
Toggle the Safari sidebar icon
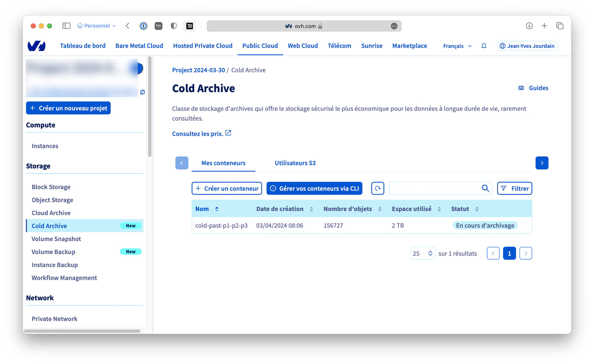point(66,26)
